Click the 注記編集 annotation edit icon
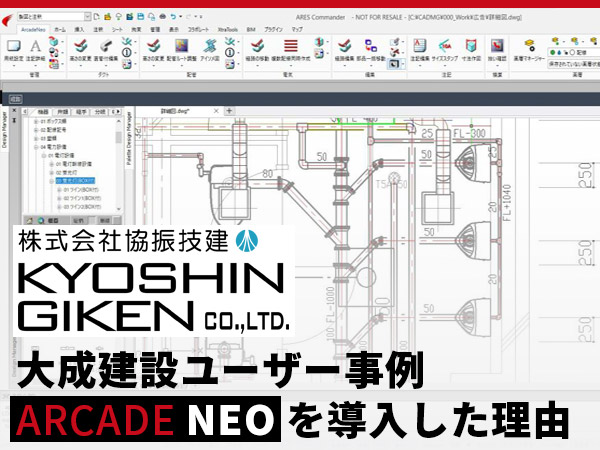Viewport: 600px width, 450px height. click(420, 47)
